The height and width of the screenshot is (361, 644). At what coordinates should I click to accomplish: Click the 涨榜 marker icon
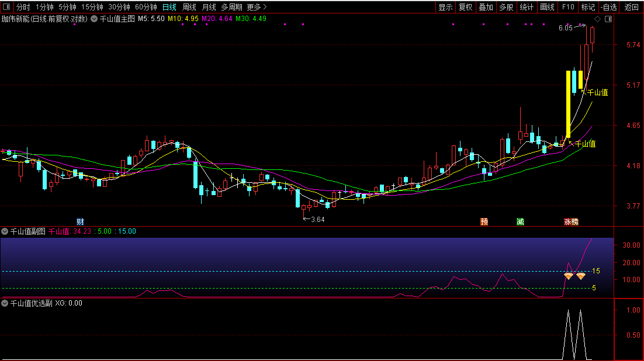(x=571, y=221)
